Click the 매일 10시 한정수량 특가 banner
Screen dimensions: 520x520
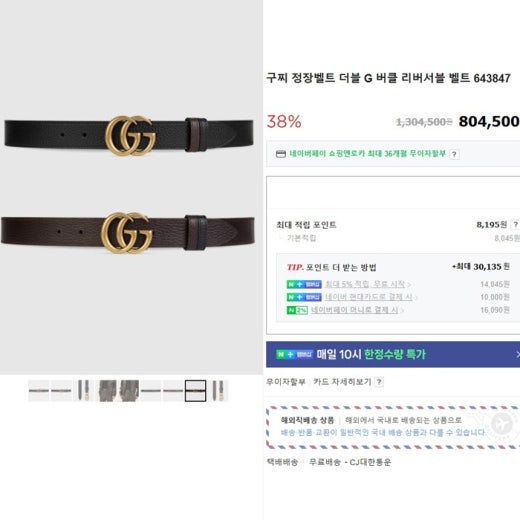(x=393, y=354)
